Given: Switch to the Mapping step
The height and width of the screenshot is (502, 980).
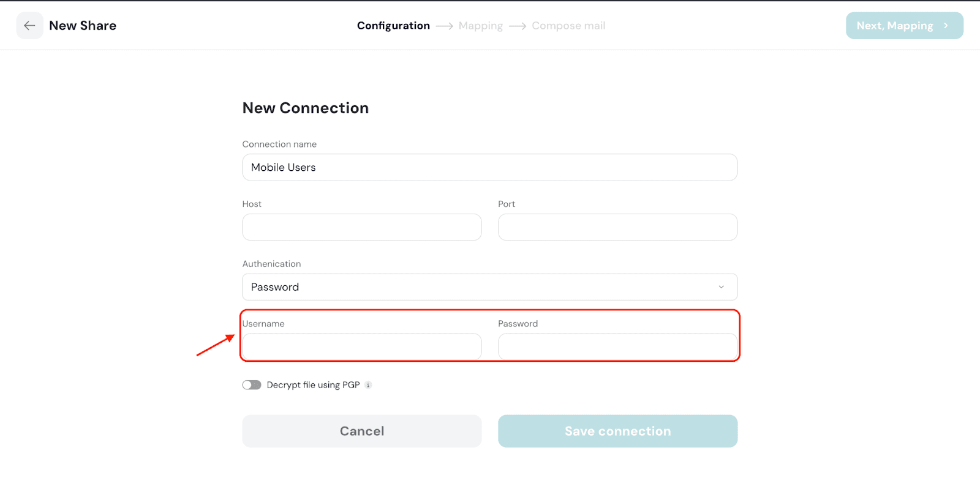Looking at the screenshot, I should click(x=480, y=26).
